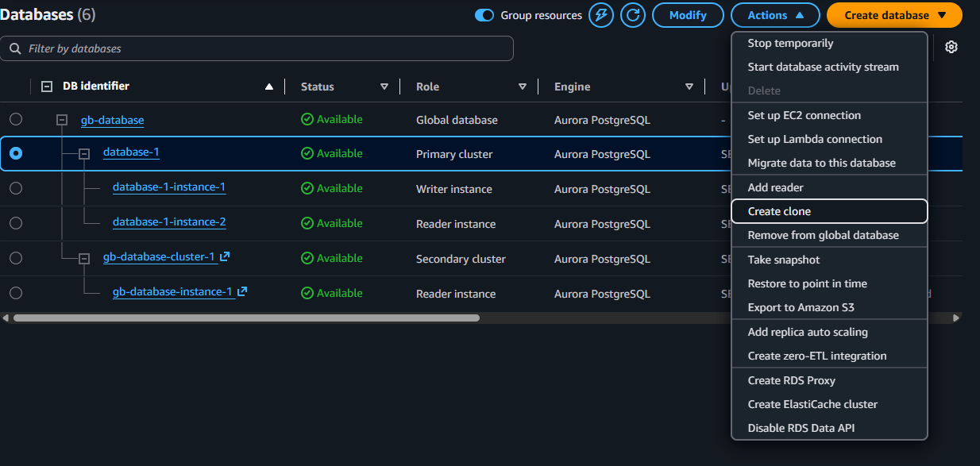Open the gb-database-instance-1 link

pos(173,292)
